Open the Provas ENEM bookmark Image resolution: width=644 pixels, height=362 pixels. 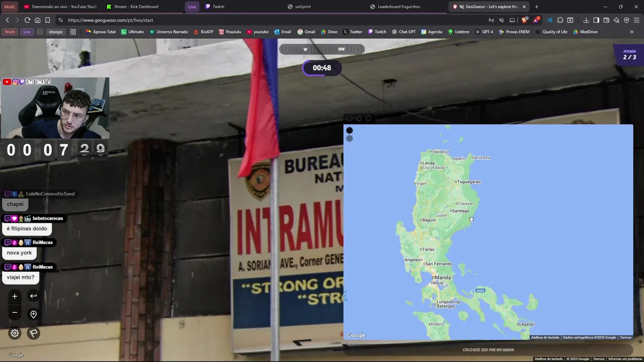tap(514, 32)
